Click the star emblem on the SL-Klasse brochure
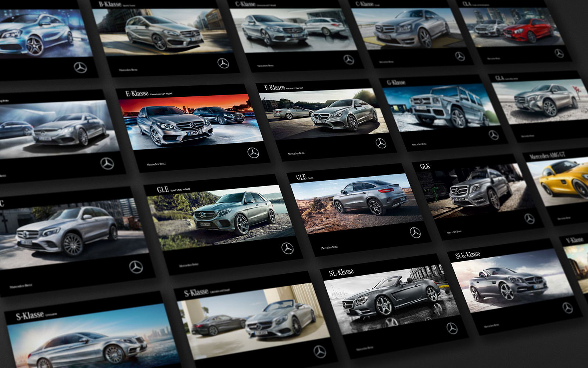 [x=452, y=328]
